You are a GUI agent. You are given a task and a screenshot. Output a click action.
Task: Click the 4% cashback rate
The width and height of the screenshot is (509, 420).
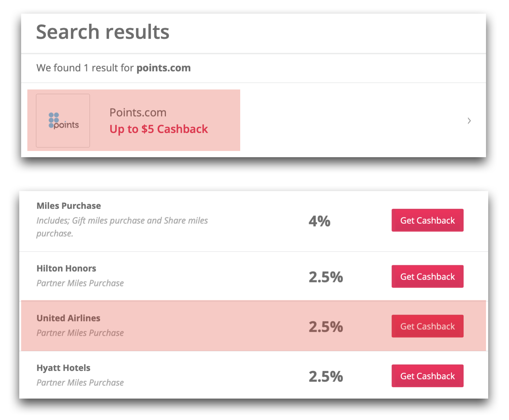click(x=319, y=221)
